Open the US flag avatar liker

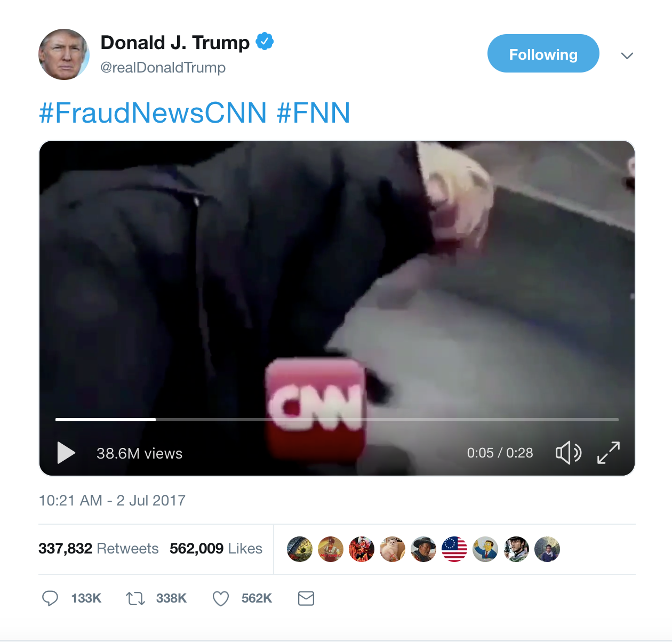tap(454, 549)
